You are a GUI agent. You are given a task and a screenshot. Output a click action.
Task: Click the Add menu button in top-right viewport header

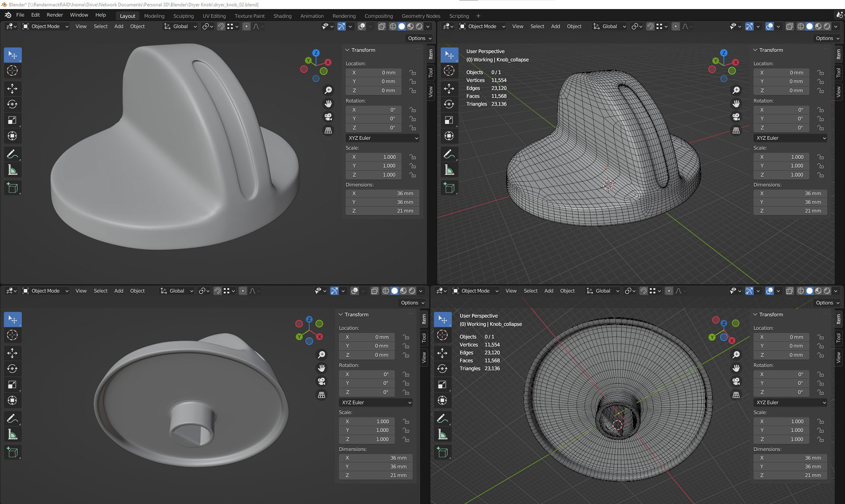click(555, 26)
